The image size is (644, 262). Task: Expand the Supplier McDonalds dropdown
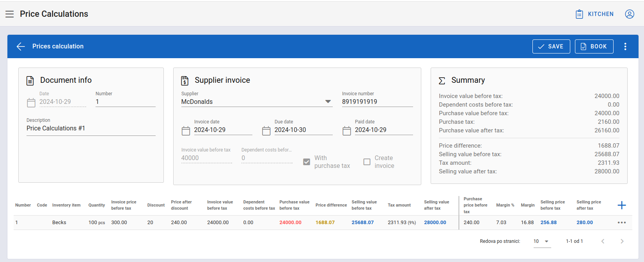pos(257,102)
